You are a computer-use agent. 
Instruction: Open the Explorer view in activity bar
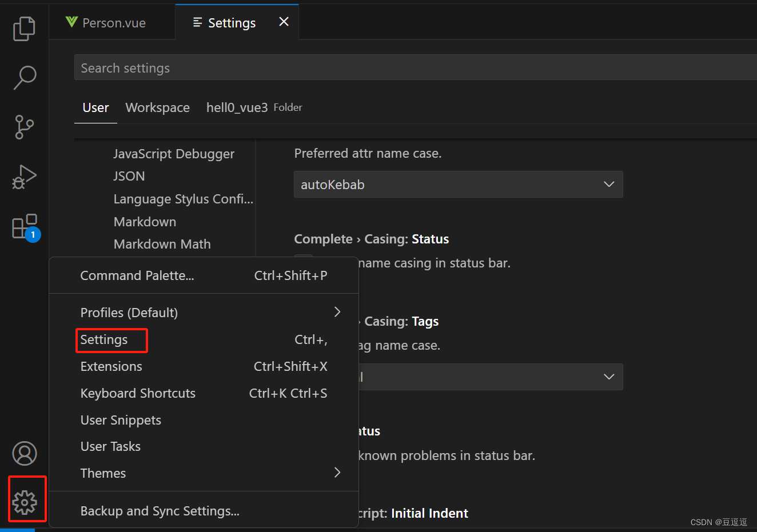tap(24, 29)
